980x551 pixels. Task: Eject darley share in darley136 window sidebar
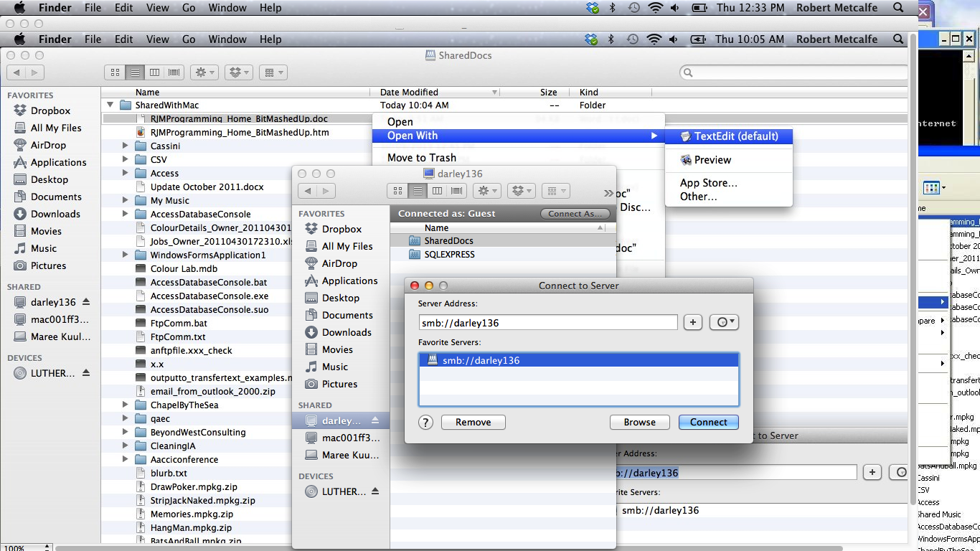[375, 420]
